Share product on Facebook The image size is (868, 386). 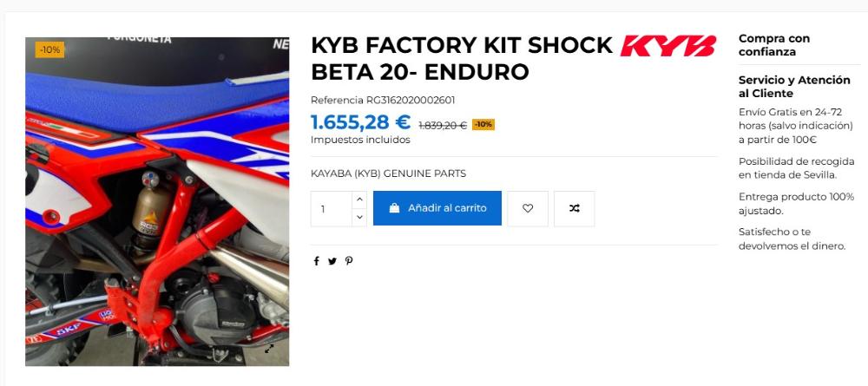click(316, 261)
